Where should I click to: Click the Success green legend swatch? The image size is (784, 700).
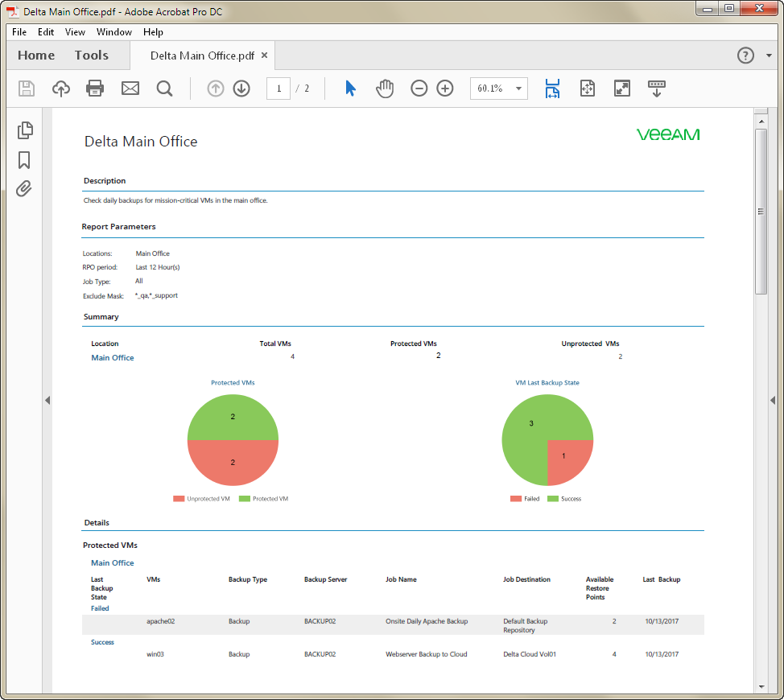(x=553, y=499)
